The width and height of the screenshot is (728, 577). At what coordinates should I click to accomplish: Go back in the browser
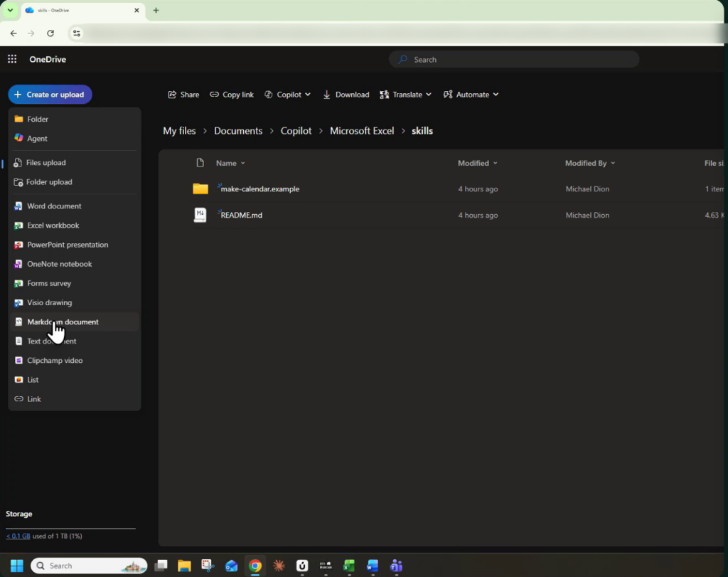[14, 33]
